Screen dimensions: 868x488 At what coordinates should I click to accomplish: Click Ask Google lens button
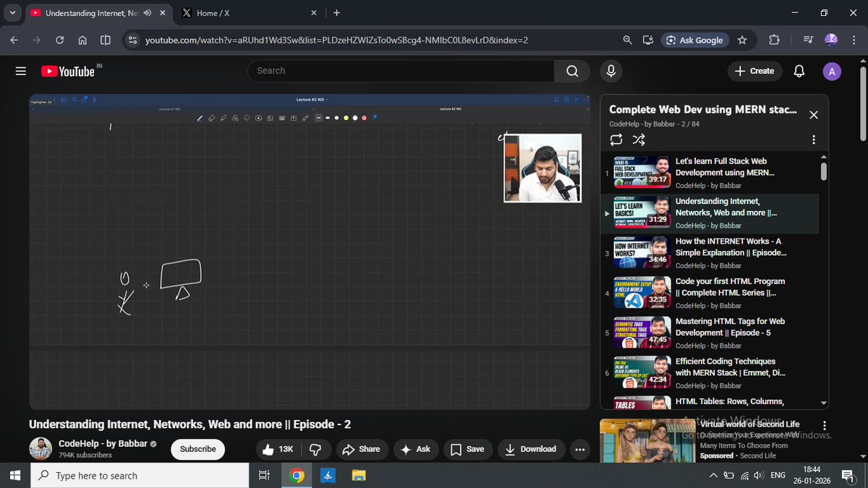click(x=694, y=40)
